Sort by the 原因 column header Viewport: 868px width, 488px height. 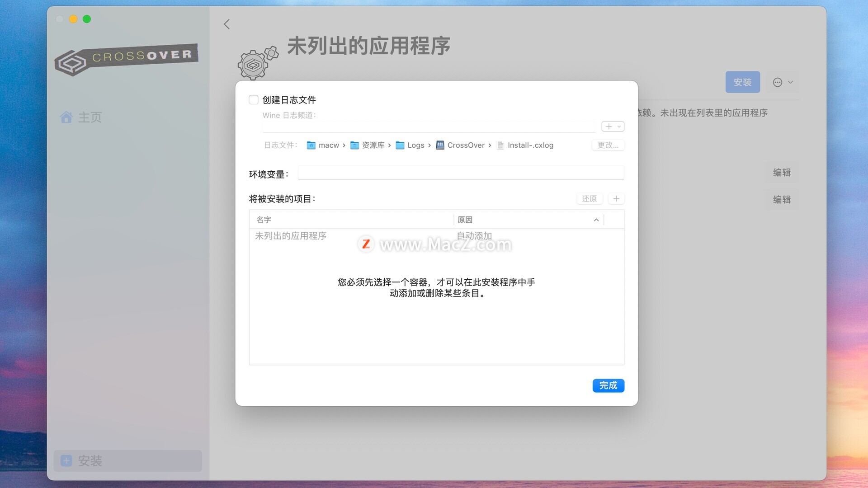tap(528, 220)
